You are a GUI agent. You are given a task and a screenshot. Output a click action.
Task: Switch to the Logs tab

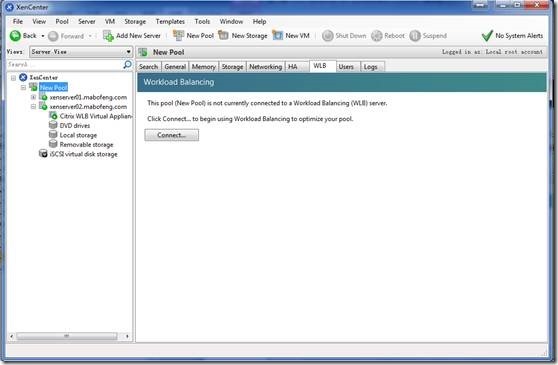coord(372,67)
